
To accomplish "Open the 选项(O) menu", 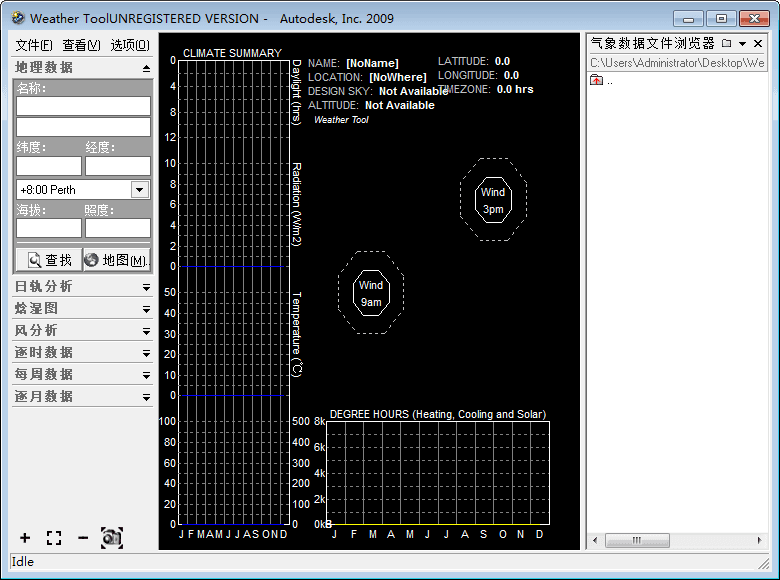I will [129, 45].
